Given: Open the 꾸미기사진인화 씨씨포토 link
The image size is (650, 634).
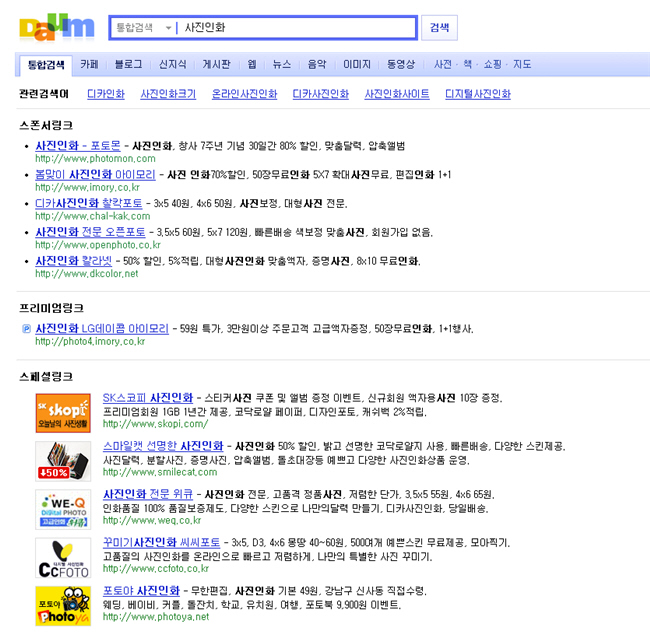Looking at the screenshot, I should pos(161,542).
